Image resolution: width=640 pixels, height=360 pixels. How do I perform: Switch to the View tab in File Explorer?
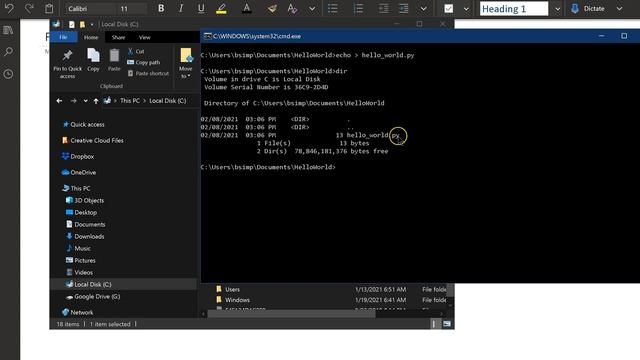pyautogui.click(x=144, y=37)
